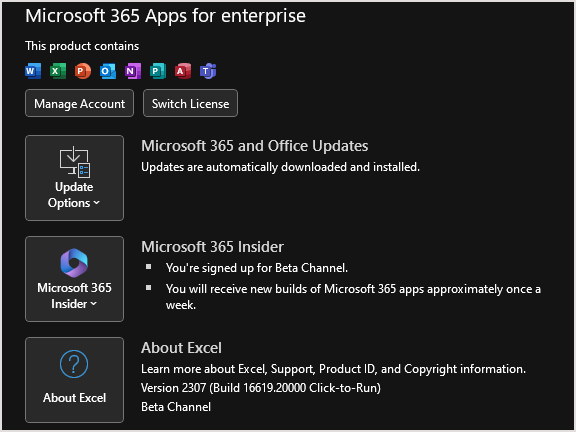Click the 'Beta Channel' text under version
This screenshot has width=576, height=432.
pyautogui.click(x=176, y=407)
